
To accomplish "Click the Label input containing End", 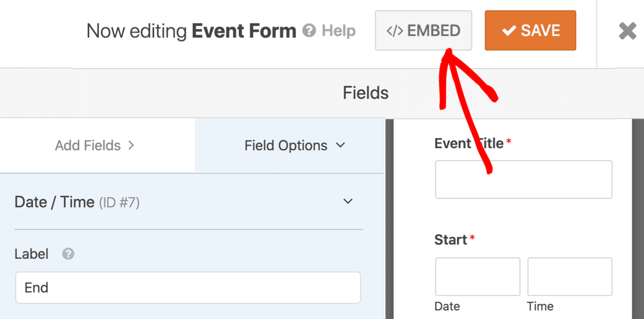I will 188,287.
